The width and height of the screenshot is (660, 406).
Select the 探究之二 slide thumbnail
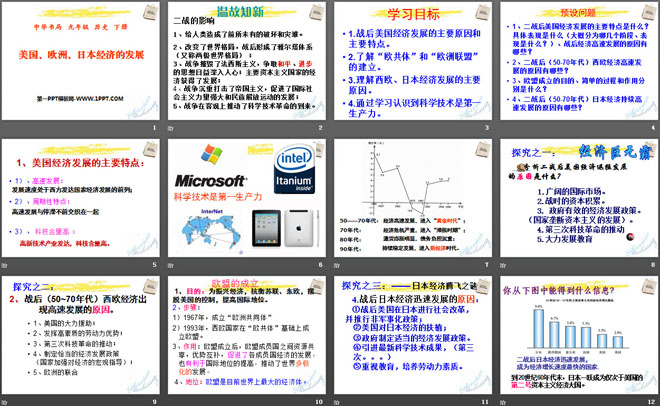[81, 335]
